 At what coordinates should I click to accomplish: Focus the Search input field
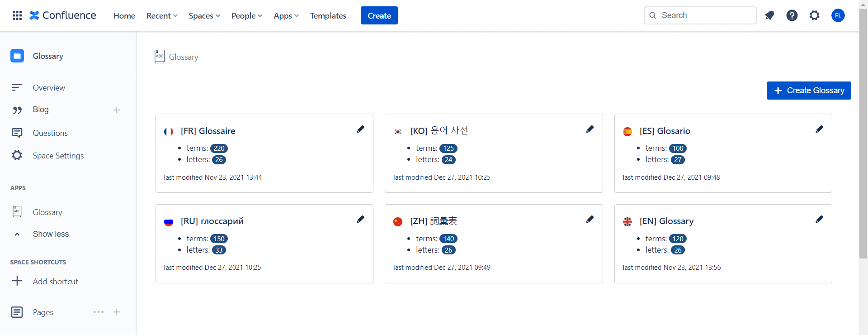(700, 15)
